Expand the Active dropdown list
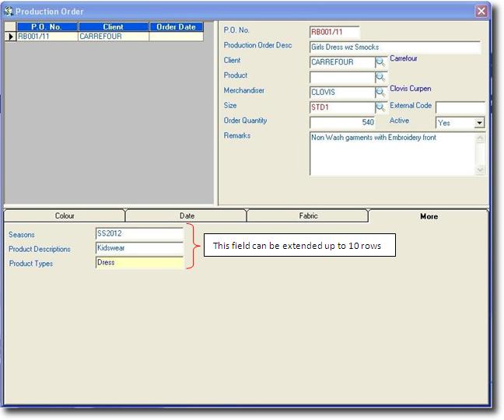Image resolution: width=504 pixels, height=420 pixels. click(x=479, y=123)
